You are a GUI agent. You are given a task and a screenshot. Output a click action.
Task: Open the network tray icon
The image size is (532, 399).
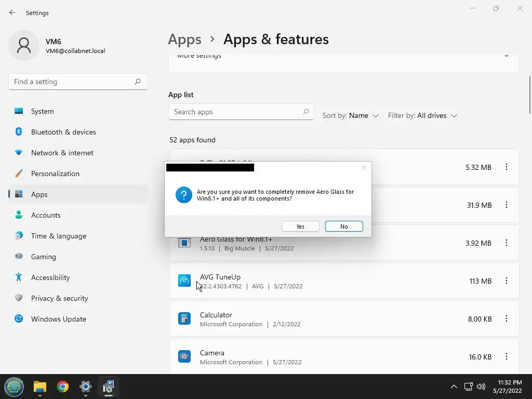(468, 387)
